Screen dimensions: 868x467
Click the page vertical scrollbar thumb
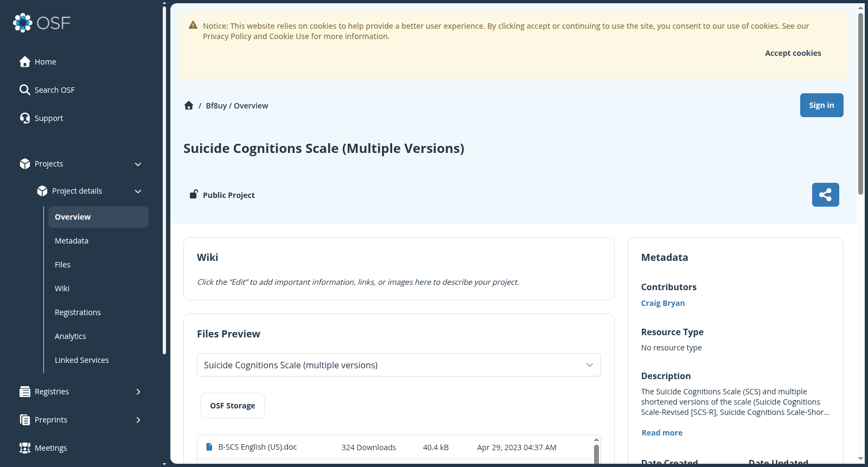pyautogui.click(x=860, y=103)
